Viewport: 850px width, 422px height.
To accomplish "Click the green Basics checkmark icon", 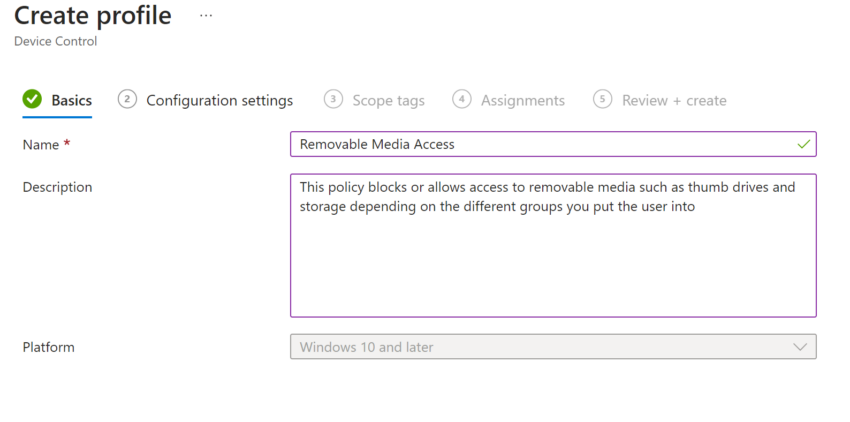I will tap(32, 99).
